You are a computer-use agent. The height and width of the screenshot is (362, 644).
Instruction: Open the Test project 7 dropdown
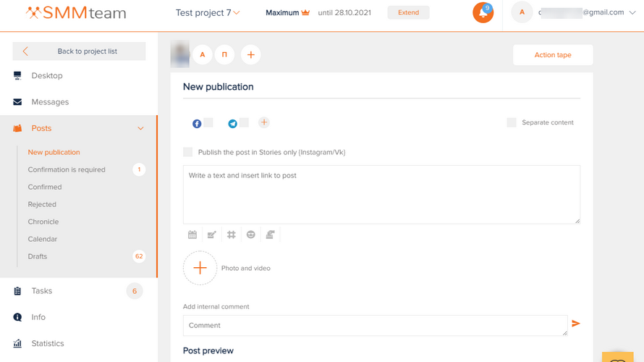pyautogui.click(x=208, y=13)
